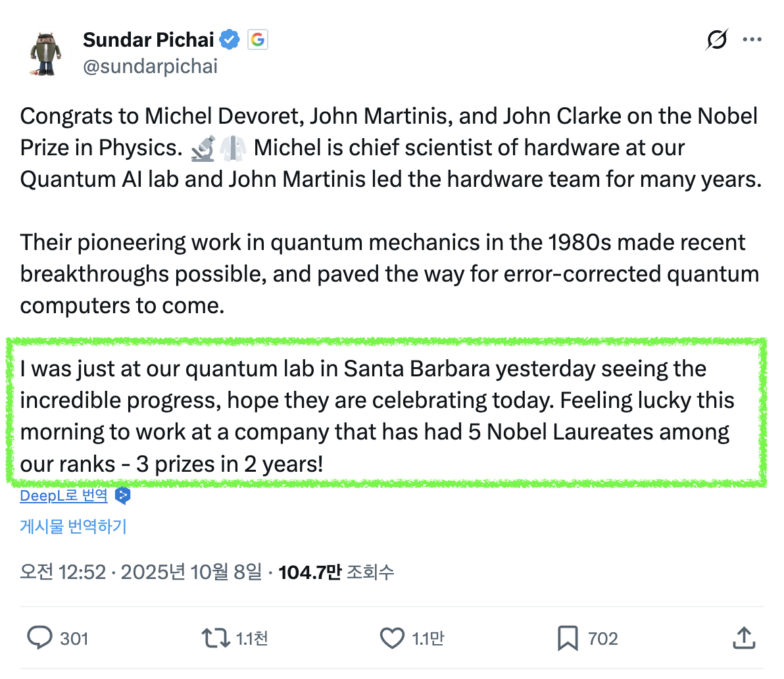Click the 104.7만 조회수 view count
Image resolution: width=784 pixels, height=679 pixels.
pyautogui.click(x=336, y=572)
